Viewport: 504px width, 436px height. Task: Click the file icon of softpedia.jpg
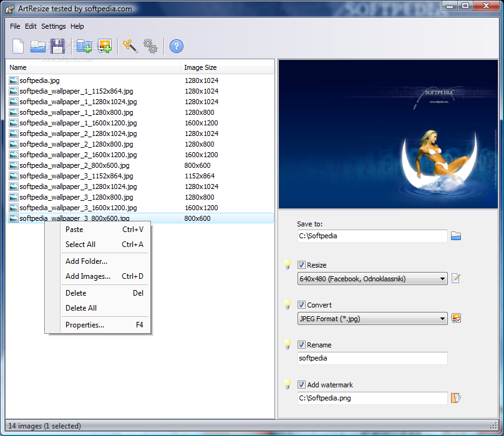[x=14, y=80]
